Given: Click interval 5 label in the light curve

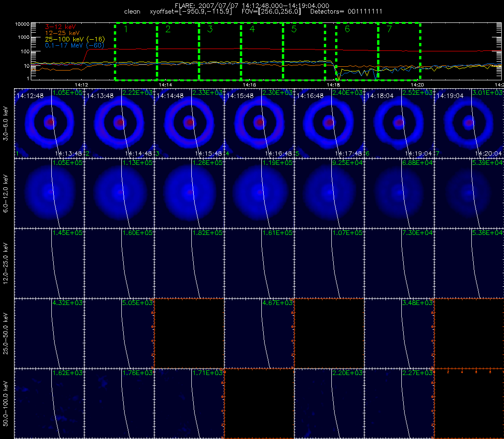Looking at the screenshot, I should [294, 29].
